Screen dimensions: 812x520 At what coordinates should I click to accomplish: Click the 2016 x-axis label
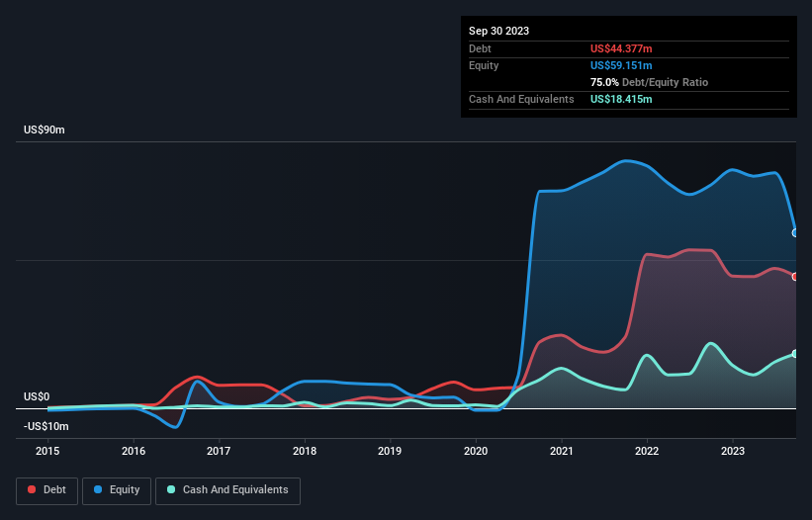coord(134,451)
